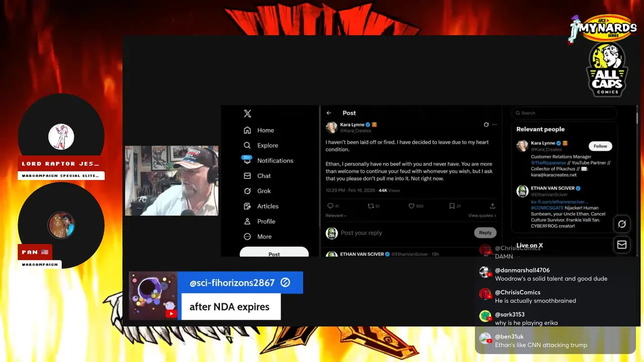644x362 pixels.
Task: Click the share icon on the post
Action: [x=493, y=206]
